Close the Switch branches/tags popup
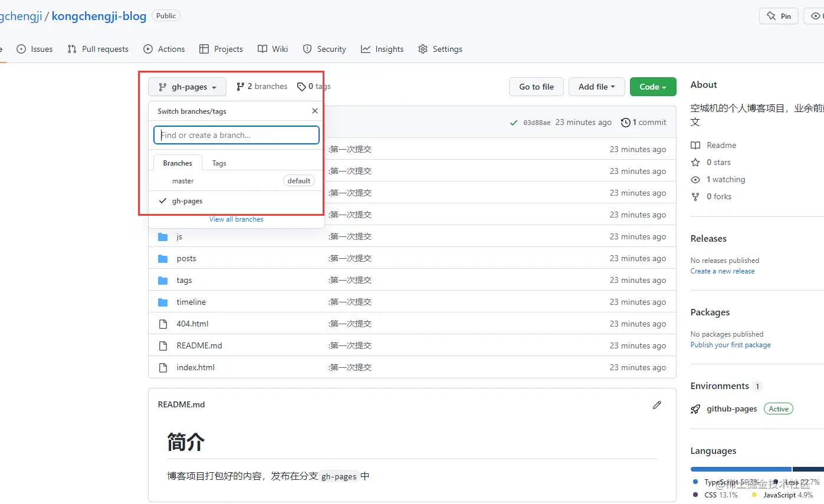Viewport: 824px width, 504px height. [315, 111]
